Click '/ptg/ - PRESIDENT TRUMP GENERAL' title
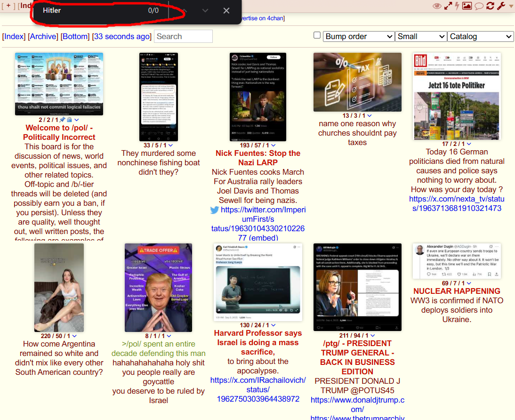Viewport: 515px width, 420px height. (x=357, y=357)
